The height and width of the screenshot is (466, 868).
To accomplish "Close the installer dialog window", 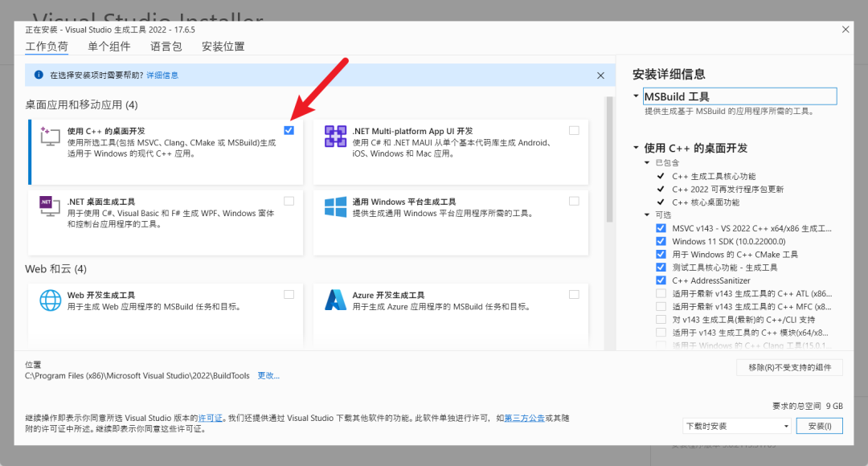I will pos(845,30).
